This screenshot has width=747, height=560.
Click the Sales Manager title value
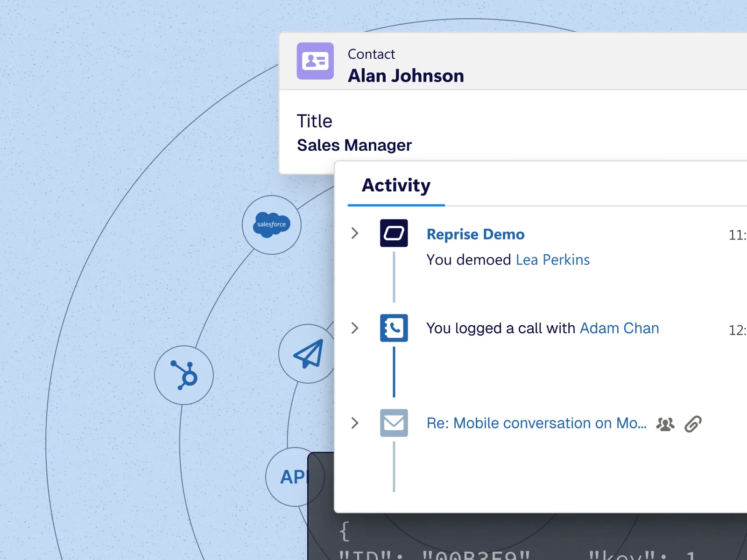354,145
